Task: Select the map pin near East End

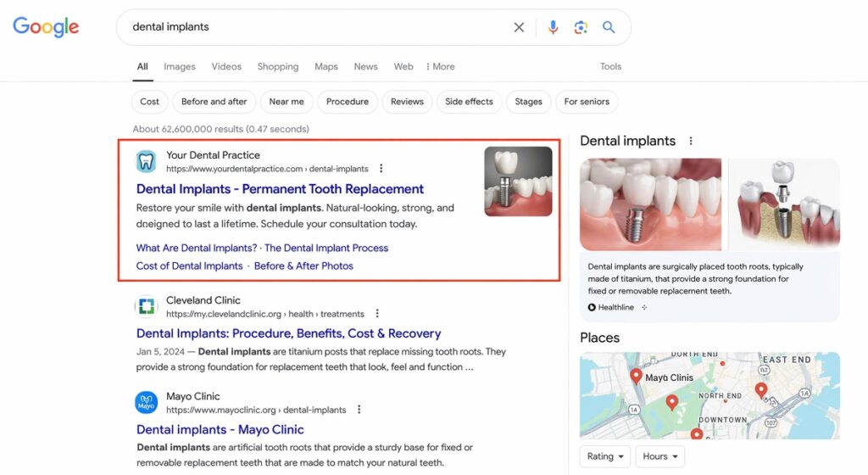Action: tap(761, 389)
